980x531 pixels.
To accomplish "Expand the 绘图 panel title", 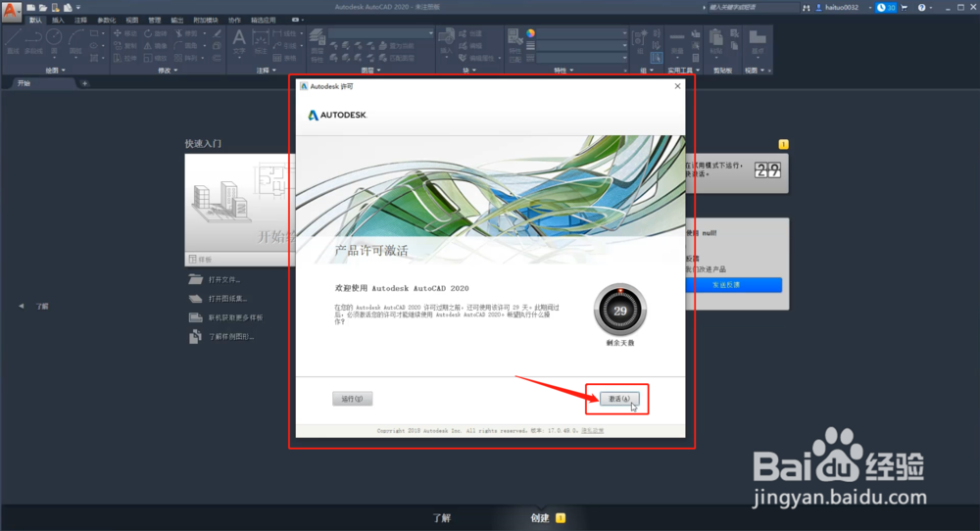I will click(x=55, y=70).
